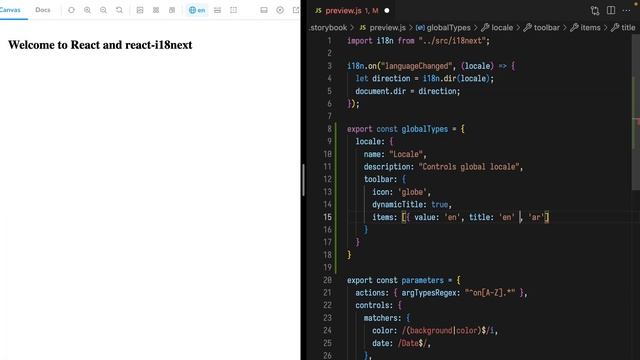Click the 'globalTypes' identifier on line 8
This screenshot has width=640, height=360.
point(424,129)
